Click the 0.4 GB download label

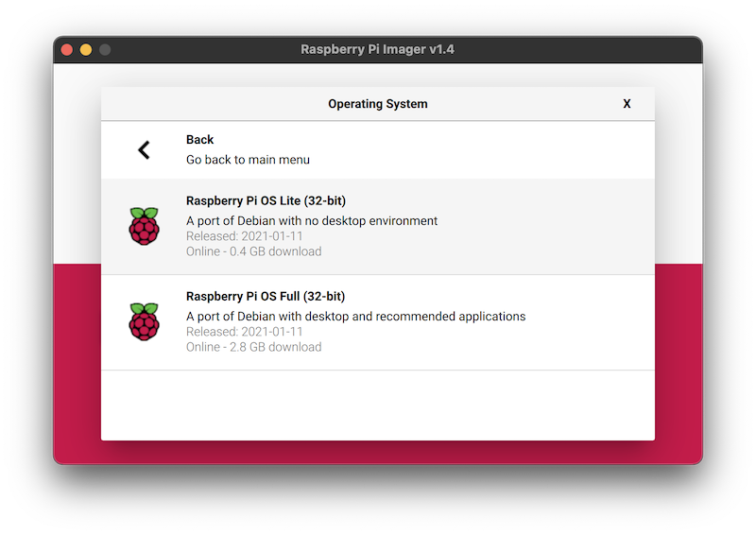click(253, 251)
